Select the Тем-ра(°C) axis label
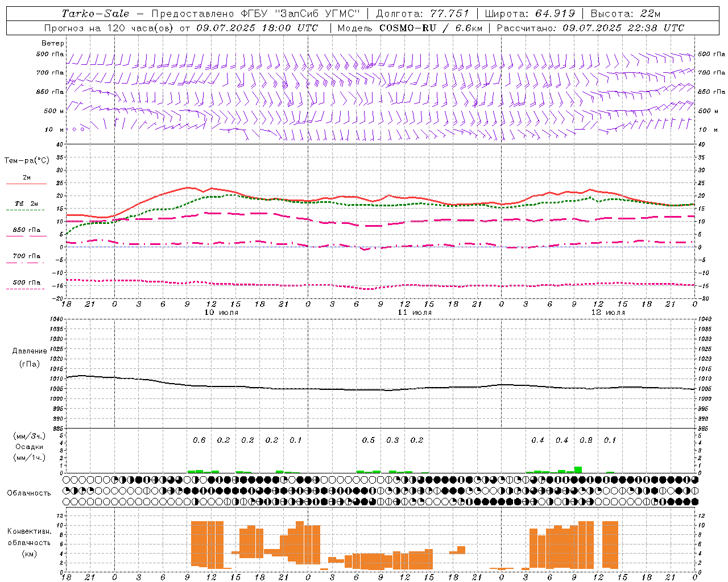The width and height of the screenshot is (728, 582). tap(27, 161)
